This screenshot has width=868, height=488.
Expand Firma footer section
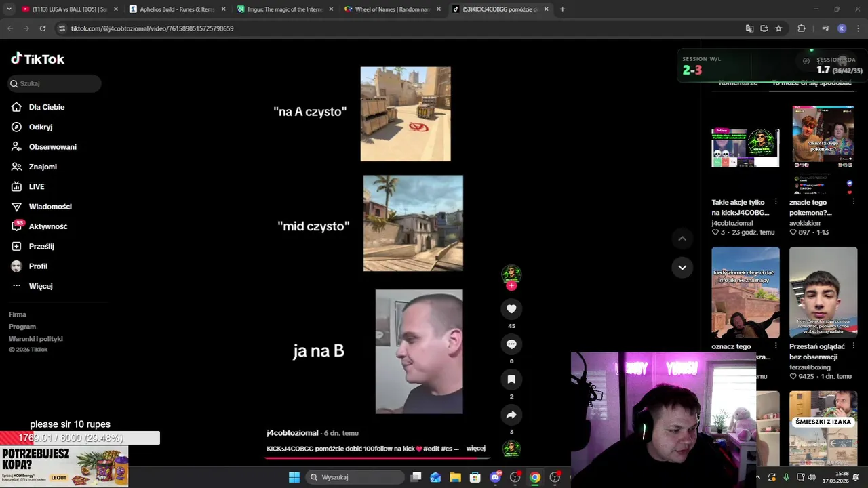tap(18, 314)
